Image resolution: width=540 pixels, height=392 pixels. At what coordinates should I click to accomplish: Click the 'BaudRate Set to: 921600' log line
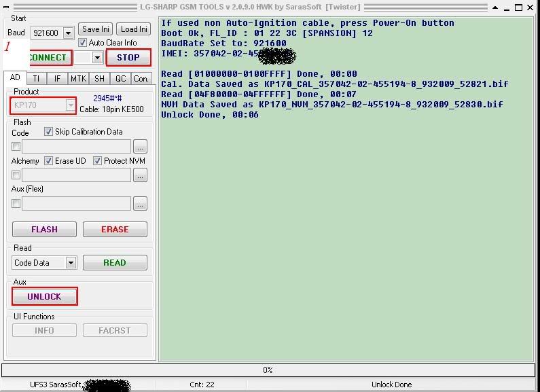click(224, 43)
